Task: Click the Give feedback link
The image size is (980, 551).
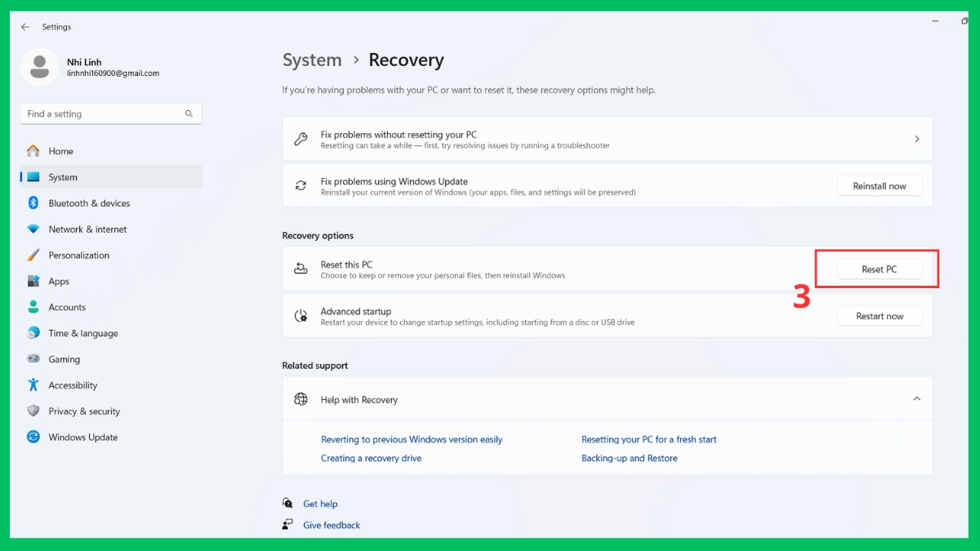Action: [332, 525]
